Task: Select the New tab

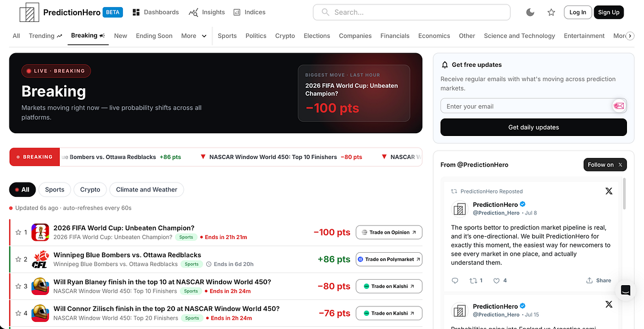Action: [x=120, y=36]
